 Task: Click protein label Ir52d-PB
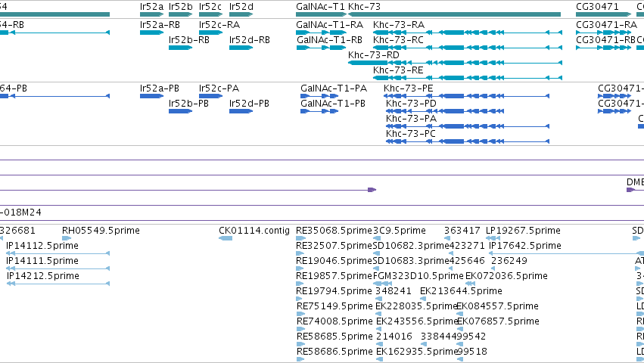click(x=249, y=104)
